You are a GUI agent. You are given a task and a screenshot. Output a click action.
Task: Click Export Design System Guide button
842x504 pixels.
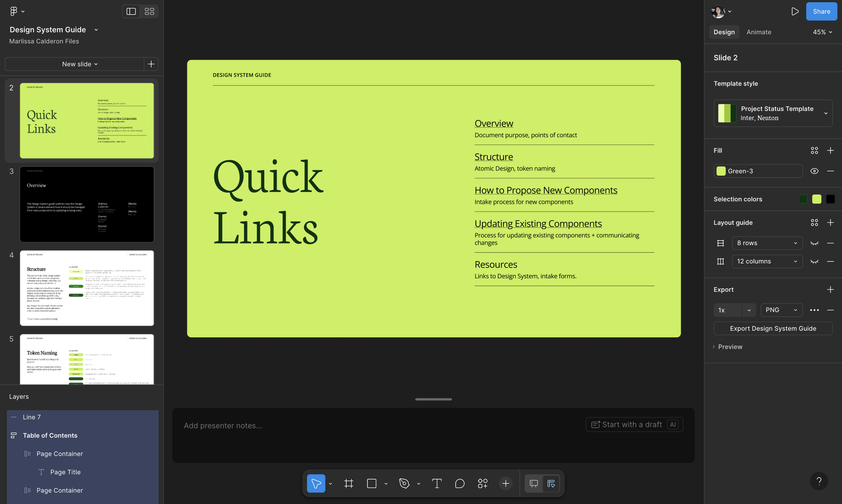click(x=773, y=328)
